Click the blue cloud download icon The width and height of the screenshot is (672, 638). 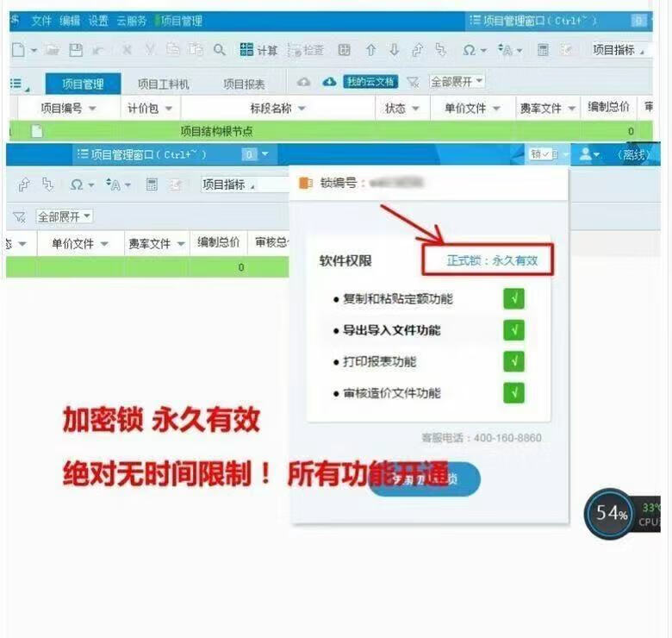(329, 81)
